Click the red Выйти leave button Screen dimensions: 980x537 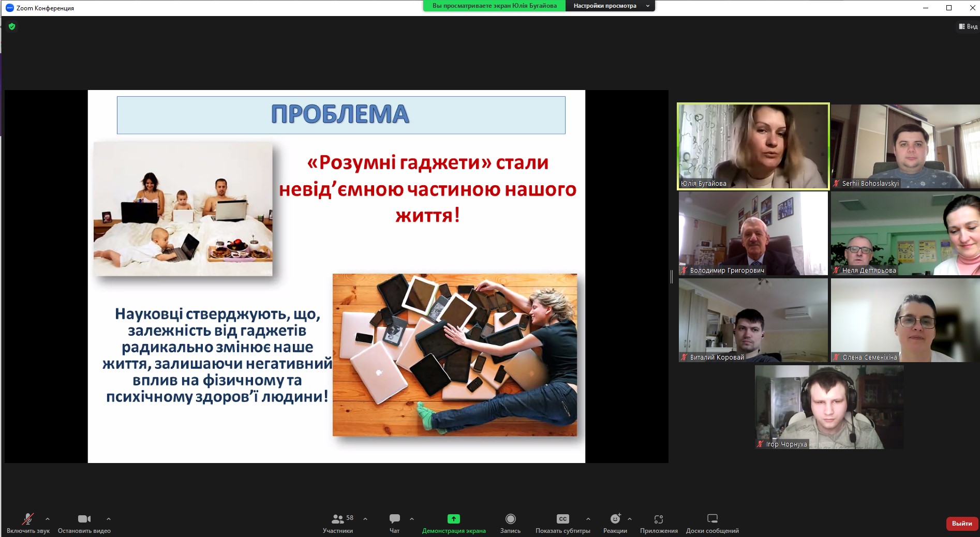click(x=961, y=524)
